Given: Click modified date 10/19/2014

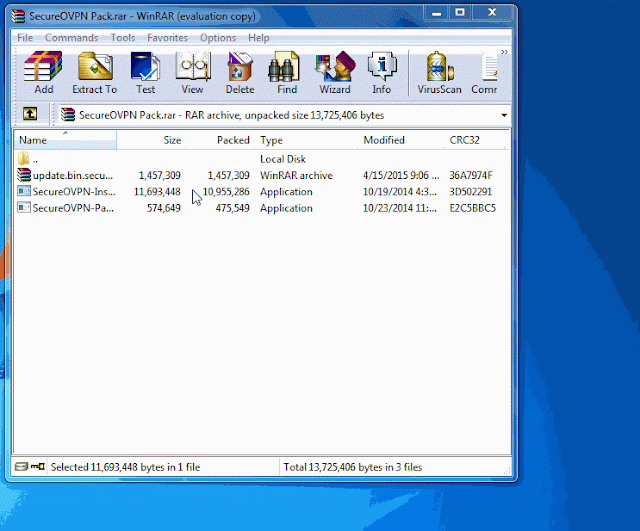Looking at the screenshot, I should coord(400,192).
